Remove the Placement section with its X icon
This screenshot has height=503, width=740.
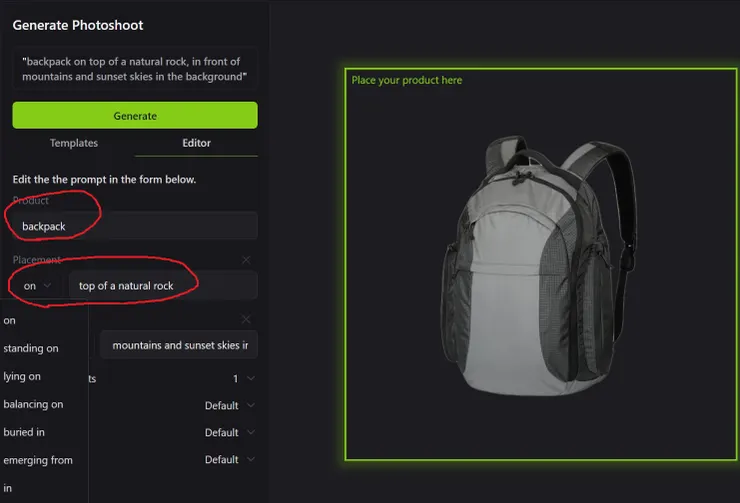point(246,260)
